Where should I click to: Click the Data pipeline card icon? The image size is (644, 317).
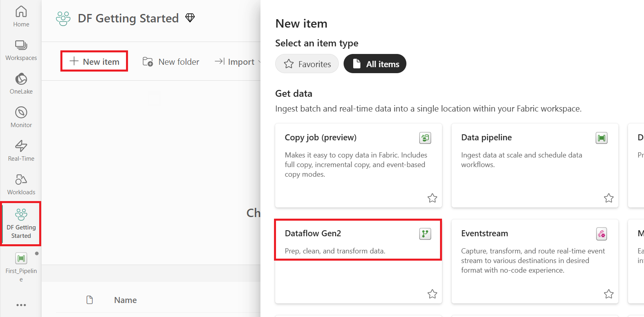point(601,138)
